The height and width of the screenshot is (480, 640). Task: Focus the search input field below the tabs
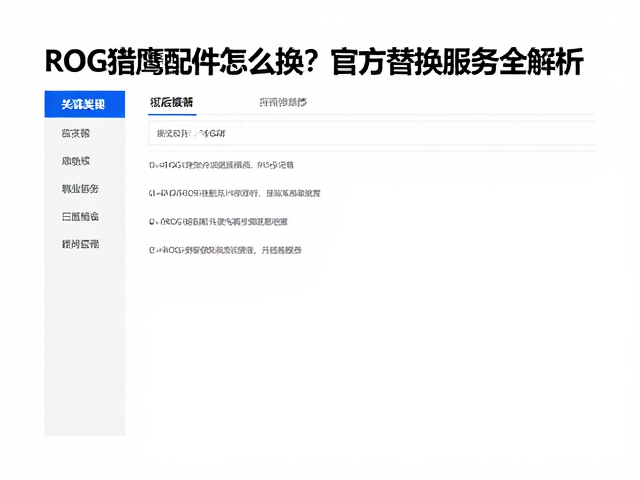(x=371, y=133)
